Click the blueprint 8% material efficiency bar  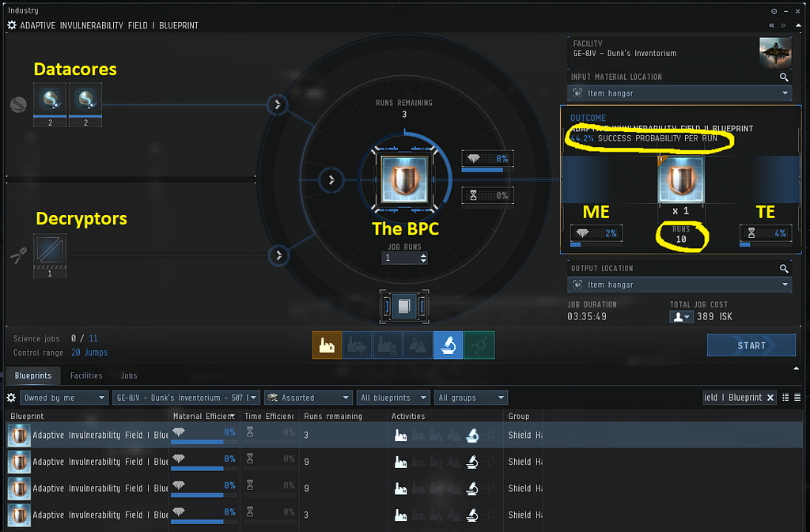(487, 161)
